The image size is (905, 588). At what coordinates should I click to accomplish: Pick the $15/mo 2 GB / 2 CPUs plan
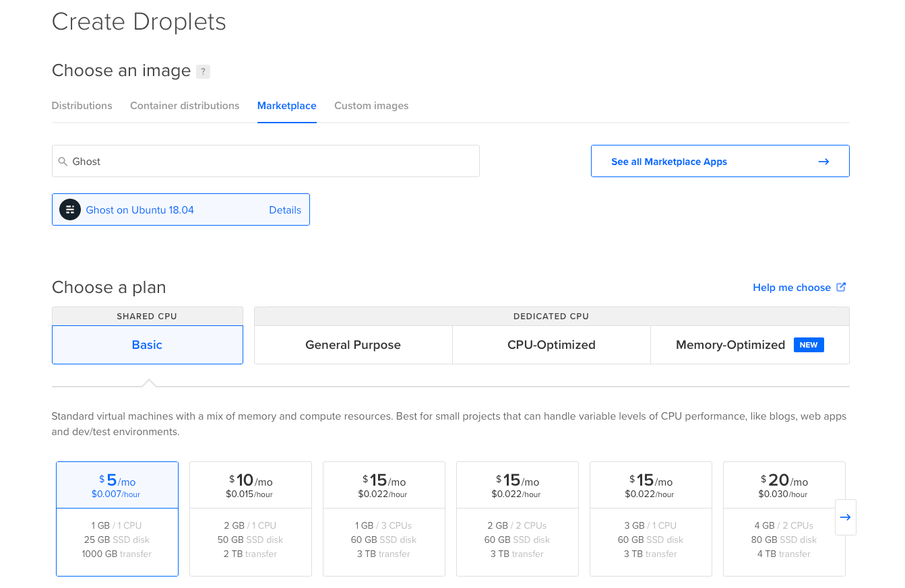click(518, 519)
